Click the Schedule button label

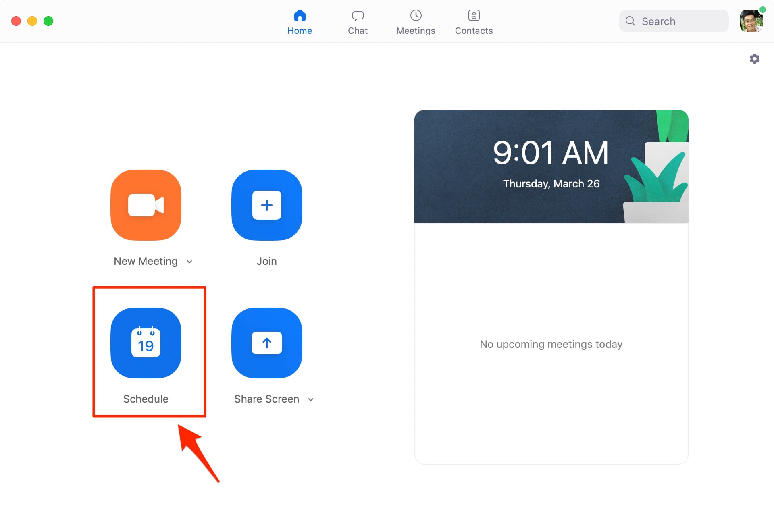(x=146, y=399)
